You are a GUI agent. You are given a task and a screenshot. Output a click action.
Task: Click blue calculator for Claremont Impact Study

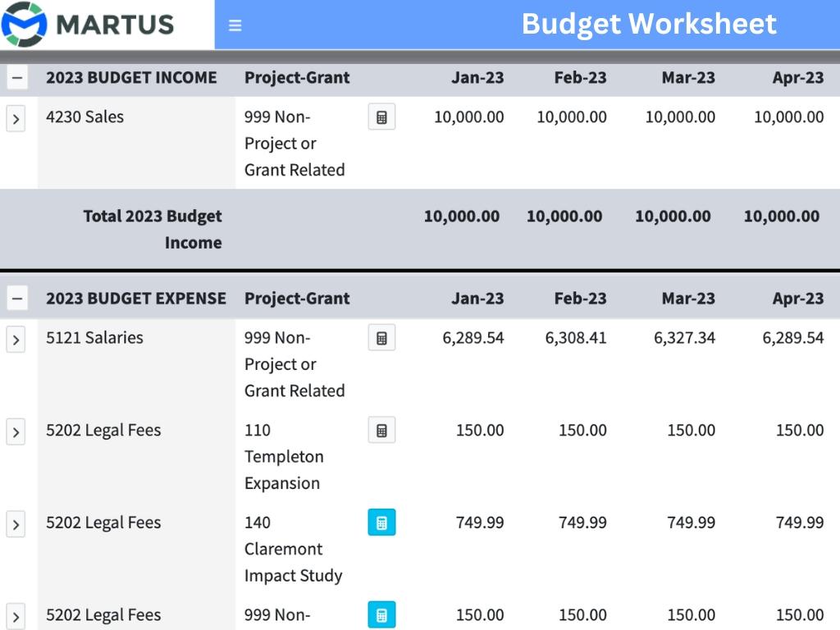pos(381,523)
